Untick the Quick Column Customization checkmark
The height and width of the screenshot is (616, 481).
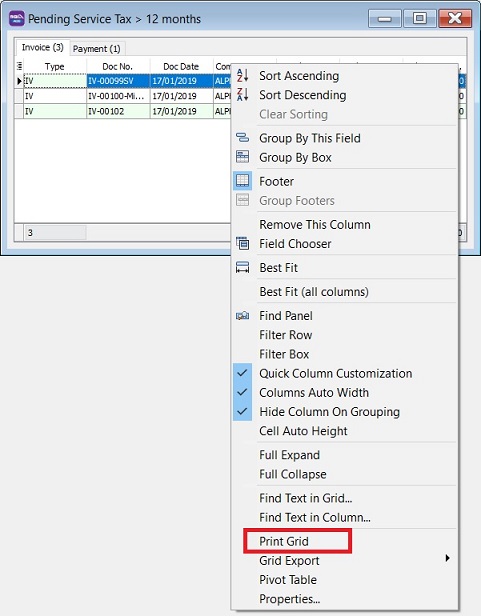[242, 373]
